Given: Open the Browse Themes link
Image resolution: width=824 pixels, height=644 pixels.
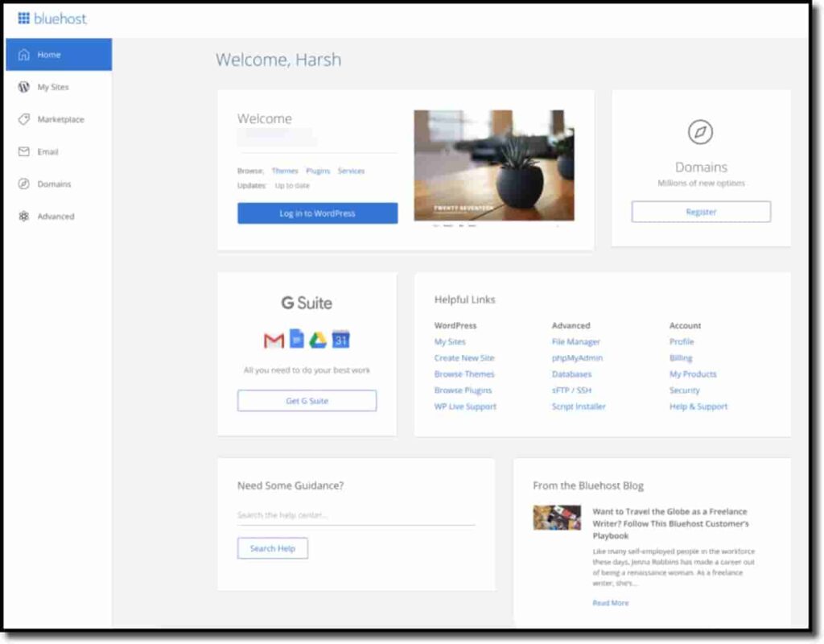Looking at the screenshot, I should (x=464, y=374).
